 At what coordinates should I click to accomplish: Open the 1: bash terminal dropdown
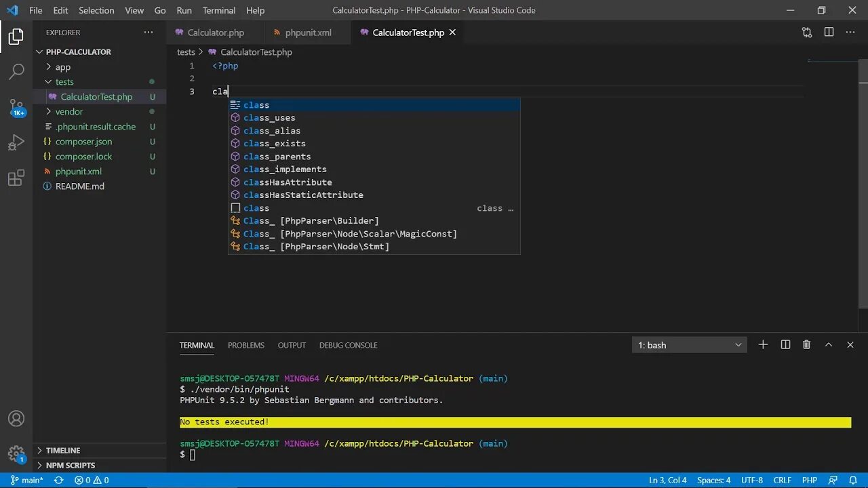click(689, 345)
